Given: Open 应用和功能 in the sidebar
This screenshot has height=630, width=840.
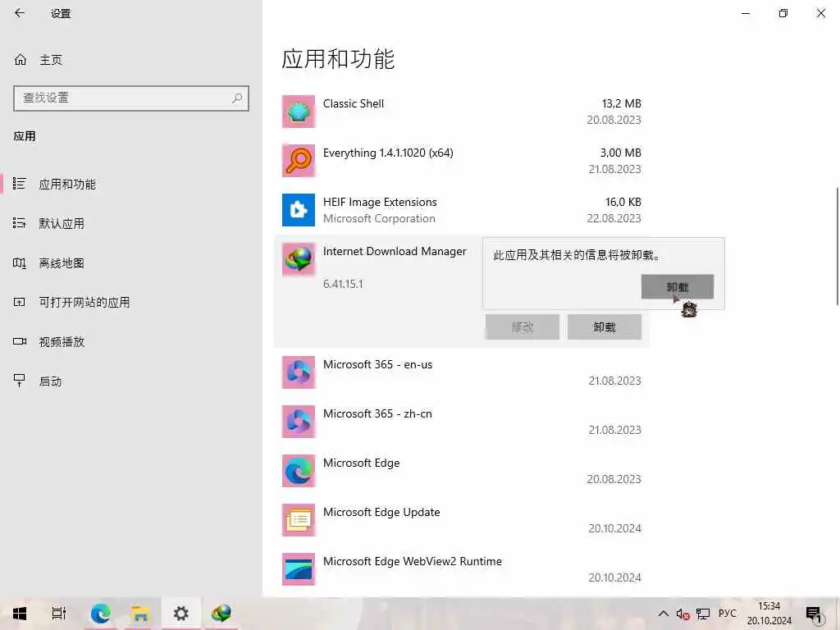Looking at the screenshot, I should (130, 185).
